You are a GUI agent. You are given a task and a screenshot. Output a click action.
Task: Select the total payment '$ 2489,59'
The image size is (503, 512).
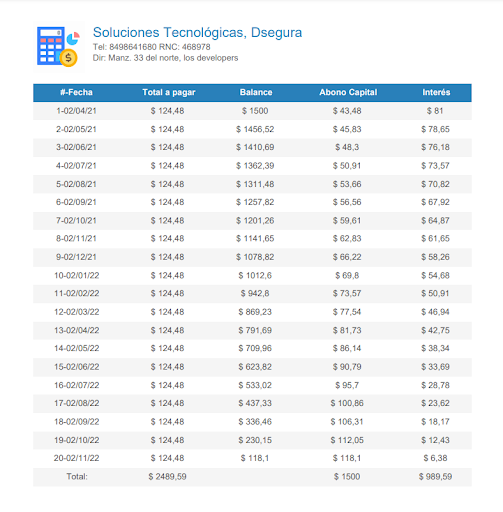167,477
